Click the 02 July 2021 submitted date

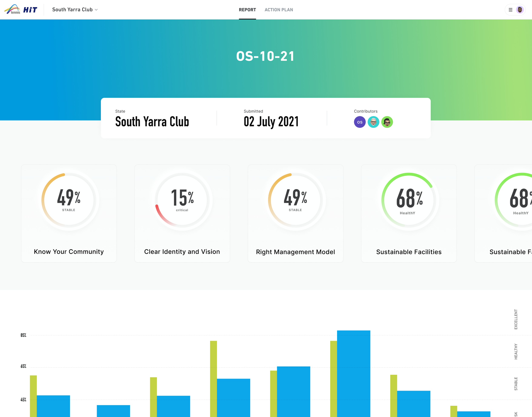click(271, 122)
